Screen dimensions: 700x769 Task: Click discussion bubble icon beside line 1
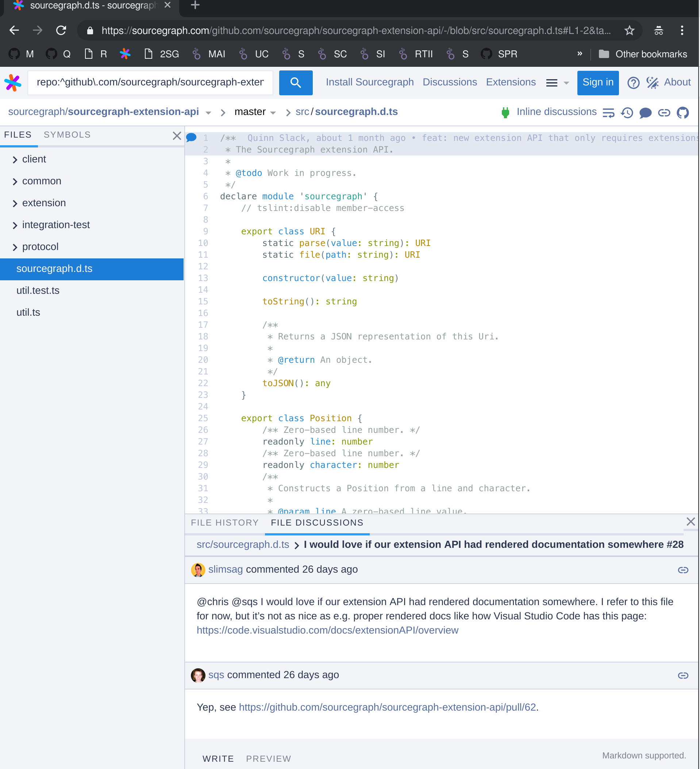pyautogui.click(x=191, y=138)
